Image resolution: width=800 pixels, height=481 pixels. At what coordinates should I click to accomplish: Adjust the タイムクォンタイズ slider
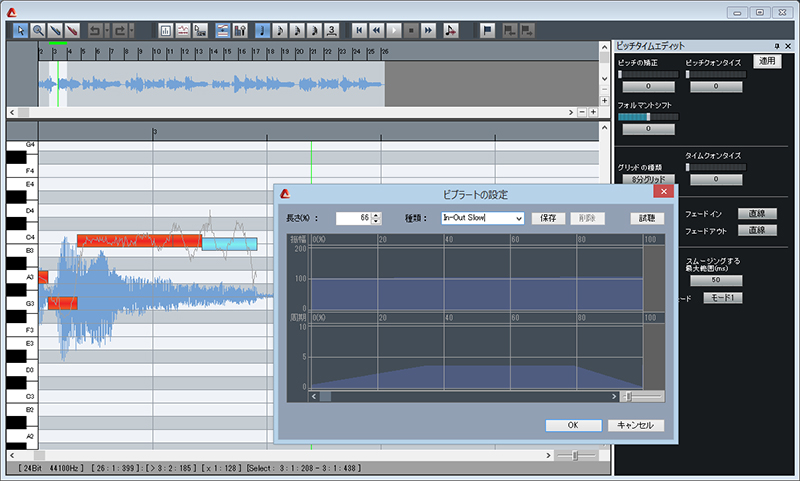point(716,167)
